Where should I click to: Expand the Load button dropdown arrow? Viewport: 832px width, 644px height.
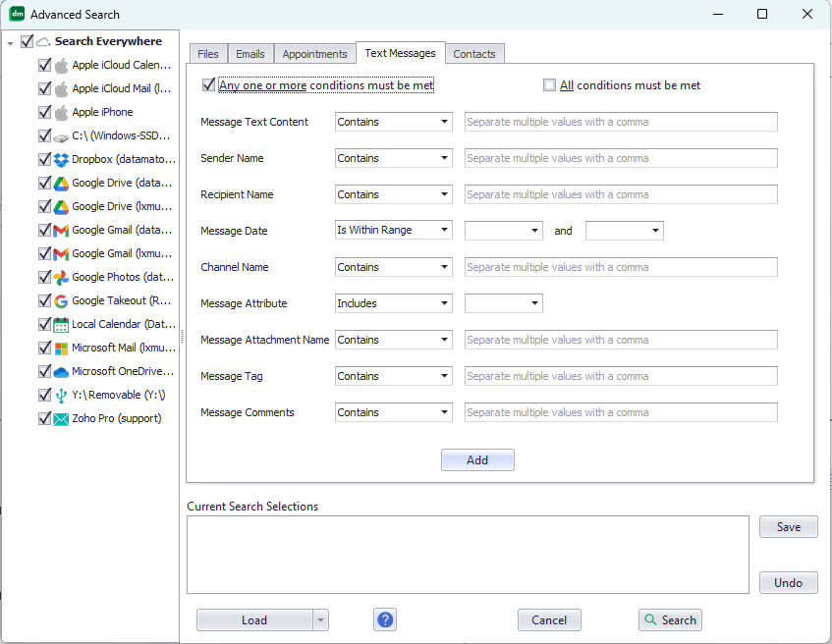coord(320,619)
